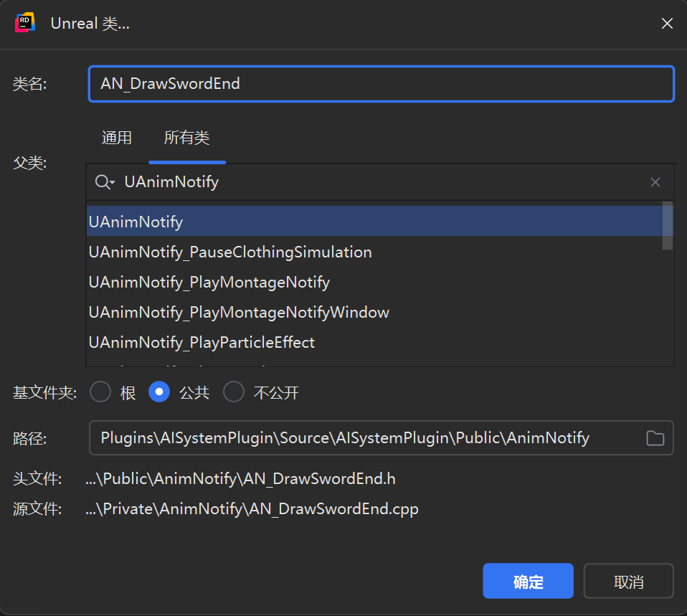The image size is (687, 616).
Task: Click the path input field
Action: click(366, 438)
